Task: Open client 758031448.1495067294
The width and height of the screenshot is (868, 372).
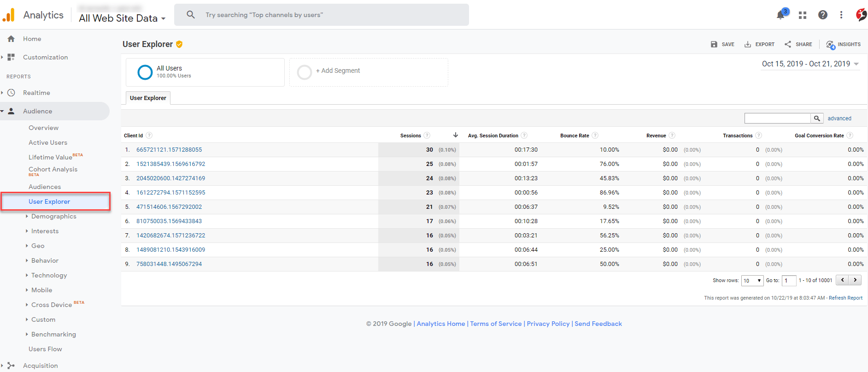Action: pyautogui.click(x=169, y=264)
